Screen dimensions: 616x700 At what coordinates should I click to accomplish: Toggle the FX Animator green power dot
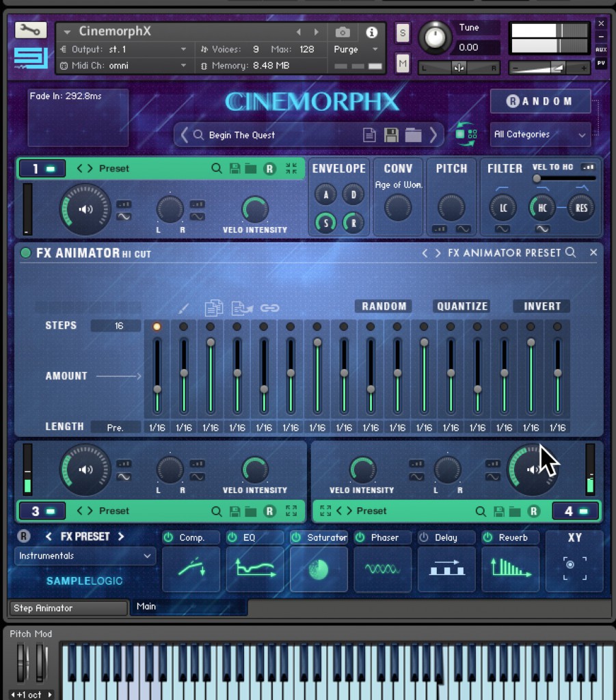(25, 253)
